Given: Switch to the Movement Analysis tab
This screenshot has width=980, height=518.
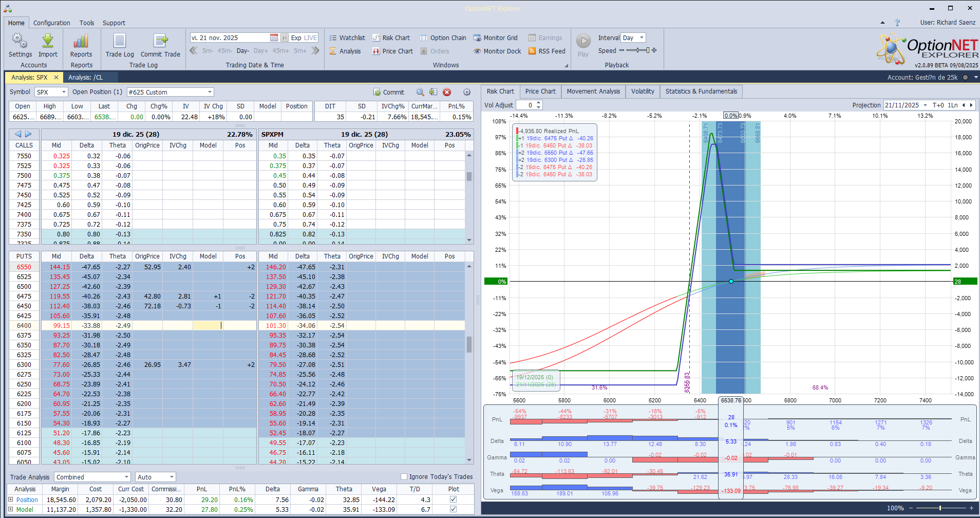Looking at the screenshot, I should click(x=593, y=91).
